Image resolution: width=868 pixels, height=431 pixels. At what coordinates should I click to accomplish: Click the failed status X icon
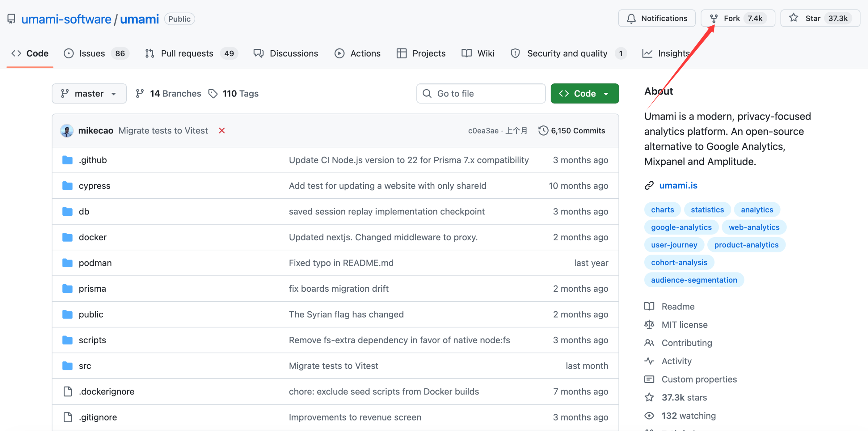coord(222,131)
